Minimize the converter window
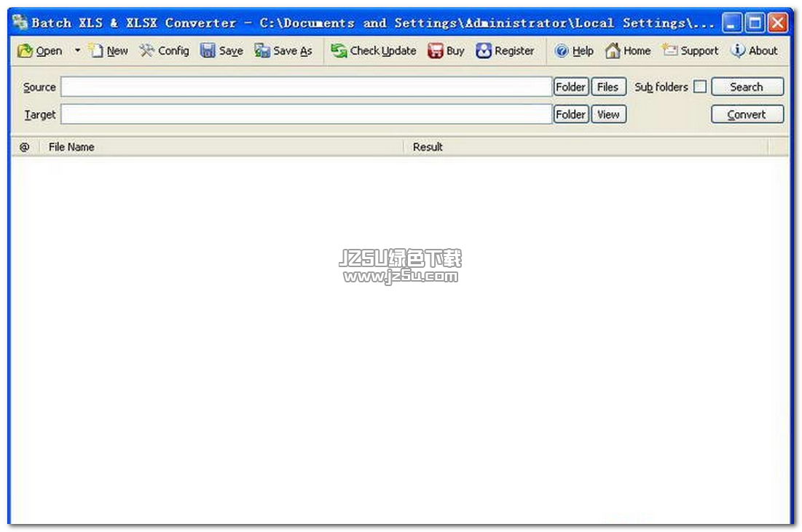802x532 pixels. 732,23
